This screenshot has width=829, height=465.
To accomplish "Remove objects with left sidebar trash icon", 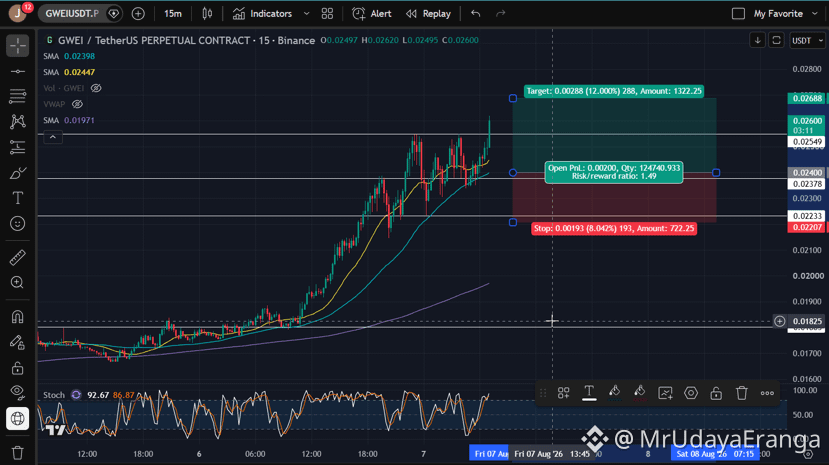I will point(17,453).
